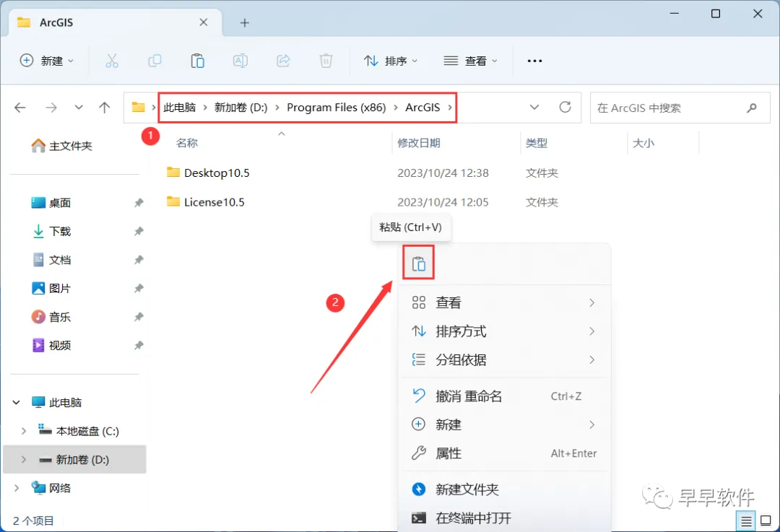Sort by Date modified (修改日期) header
The height and width of the screenshot is (532, 780).
pyautogui.click(x=419, y=143)
